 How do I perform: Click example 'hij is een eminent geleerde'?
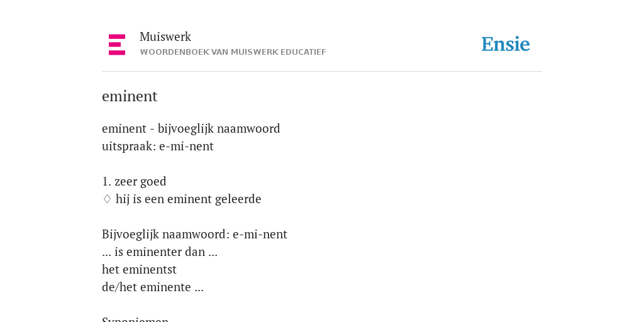(189, 199)
